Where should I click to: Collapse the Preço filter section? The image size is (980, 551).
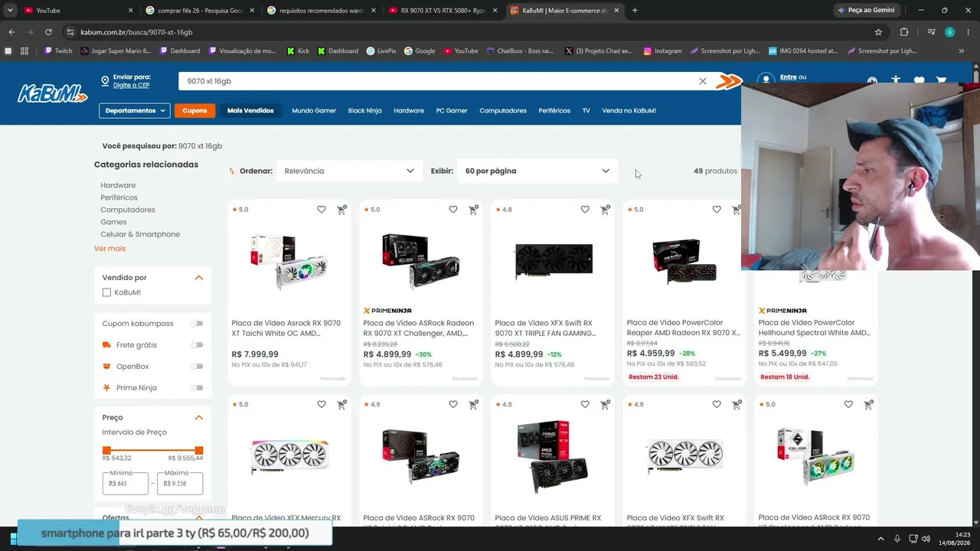[199, 418]
